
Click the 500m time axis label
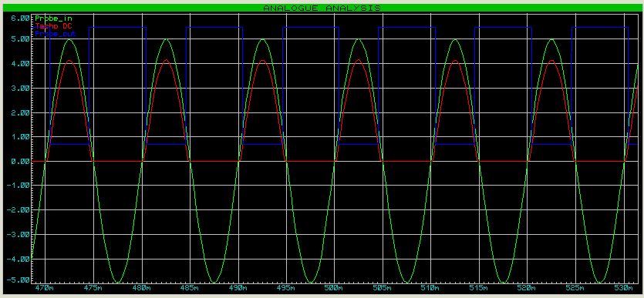coord(334,288)
